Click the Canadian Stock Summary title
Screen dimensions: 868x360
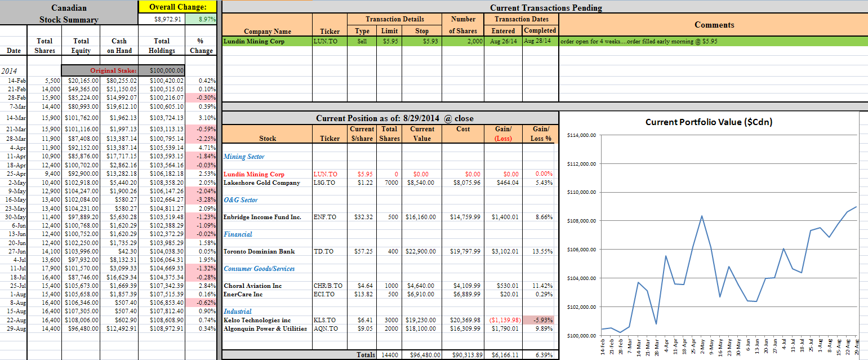(69, 14)
